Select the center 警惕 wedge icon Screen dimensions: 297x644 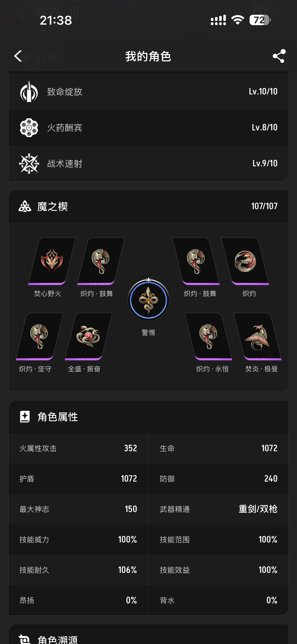tap(148, 299)
